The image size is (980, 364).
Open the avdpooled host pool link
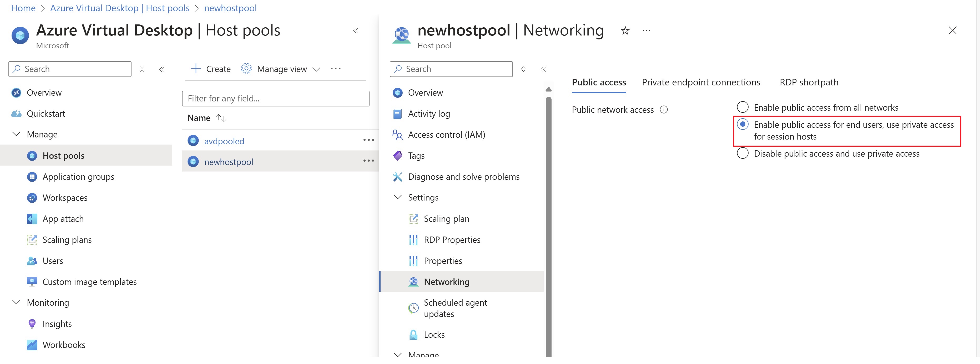[x=224, y=141]
